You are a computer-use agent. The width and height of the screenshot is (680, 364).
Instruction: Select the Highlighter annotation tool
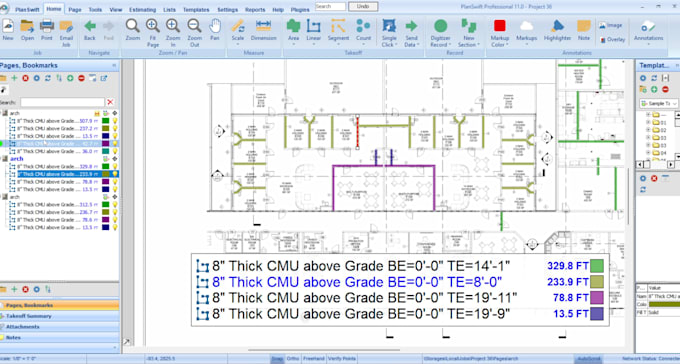557,30
